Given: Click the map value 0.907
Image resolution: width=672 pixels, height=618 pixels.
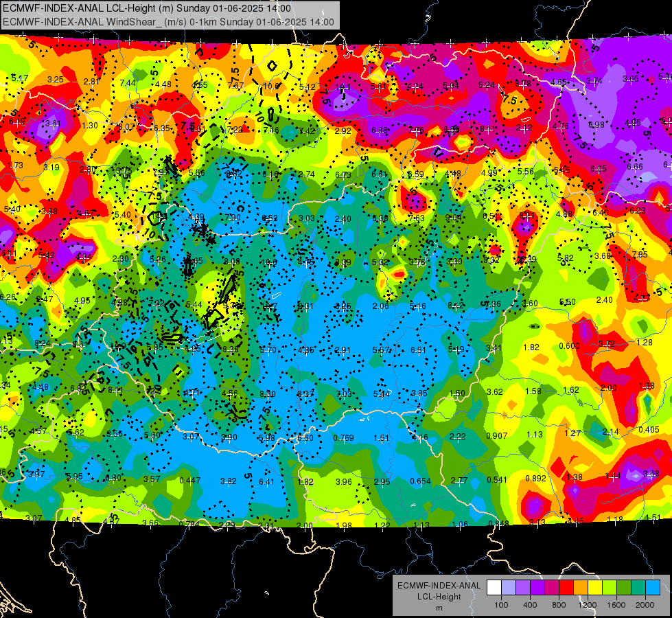Looking at the screenshot, I should point(497,436).
